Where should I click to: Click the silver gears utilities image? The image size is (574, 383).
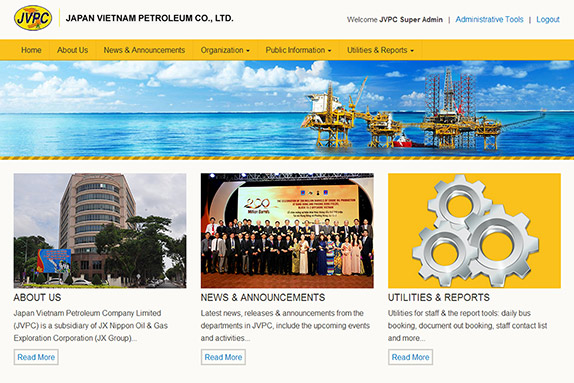pyautogui.click(x=474, y=231)
